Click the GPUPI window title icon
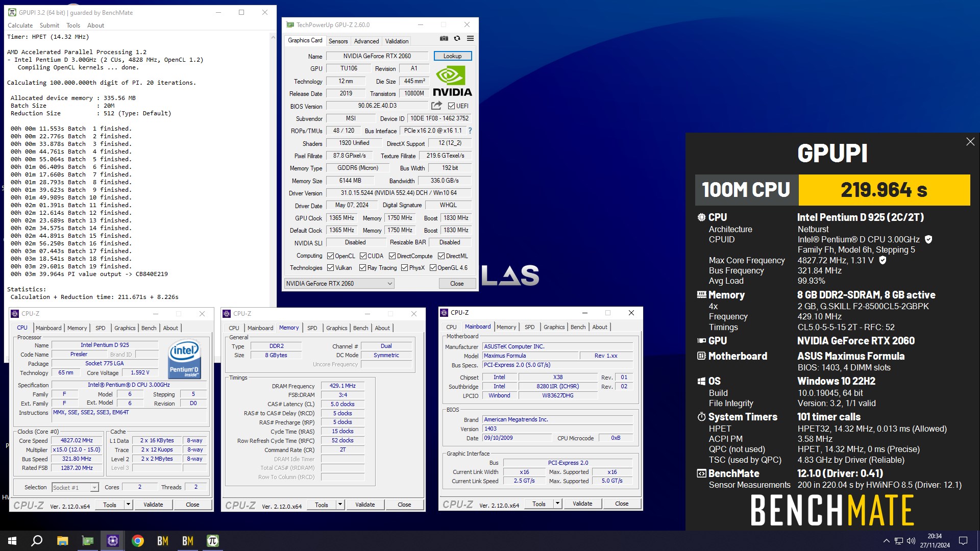Image resolution: width=980 pixels, height=551 pixels. [12, 12]
